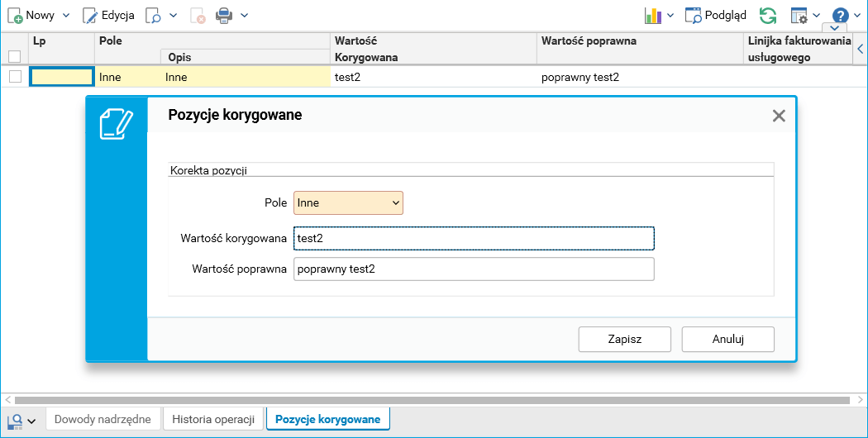Select the Pozycje korygowane bottom tab
Viewport: 868px width, 438px height.
327,419
